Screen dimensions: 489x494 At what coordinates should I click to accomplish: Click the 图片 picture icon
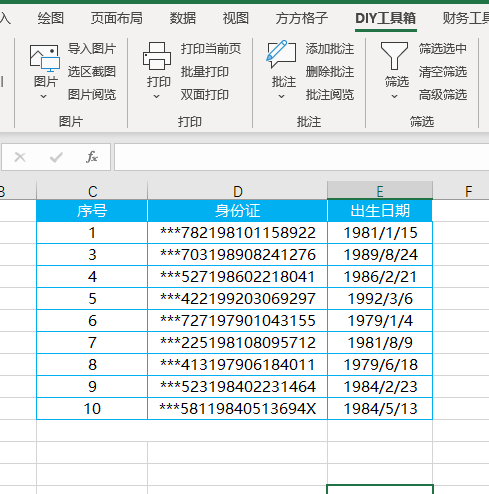point(45,58)
